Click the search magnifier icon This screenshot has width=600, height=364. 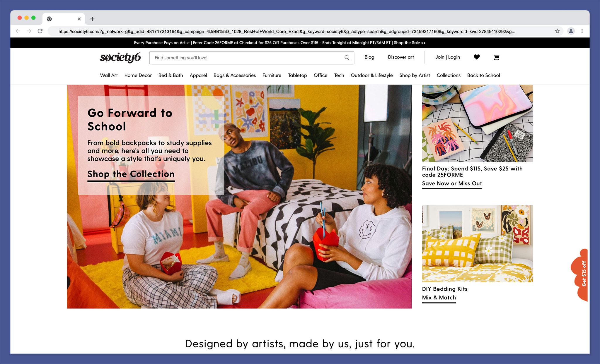point(347,58)
